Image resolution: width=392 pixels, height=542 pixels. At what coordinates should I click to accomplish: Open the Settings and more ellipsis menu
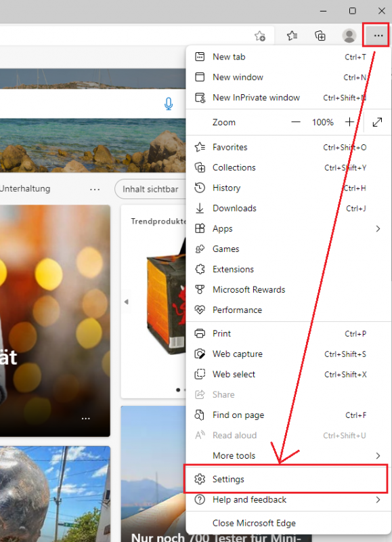[378, 35]
